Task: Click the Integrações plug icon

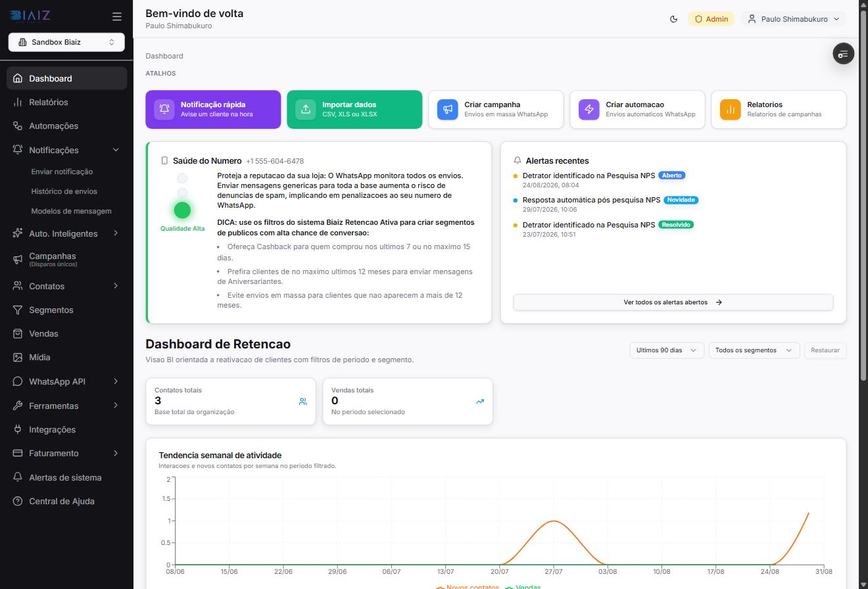Action: [x=18, y=429]
